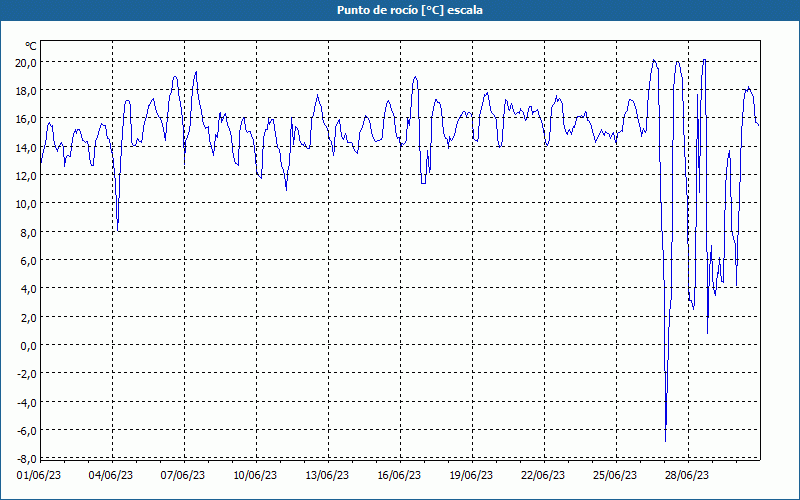Click the -6,0 y-axis label

click(28, 431)
